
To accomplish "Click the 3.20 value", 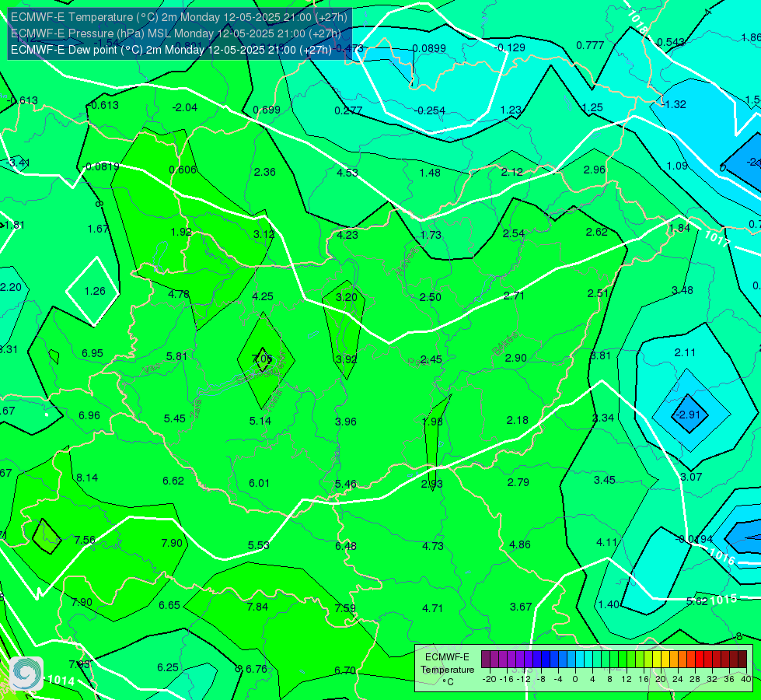I will click(x=347, y=297).
